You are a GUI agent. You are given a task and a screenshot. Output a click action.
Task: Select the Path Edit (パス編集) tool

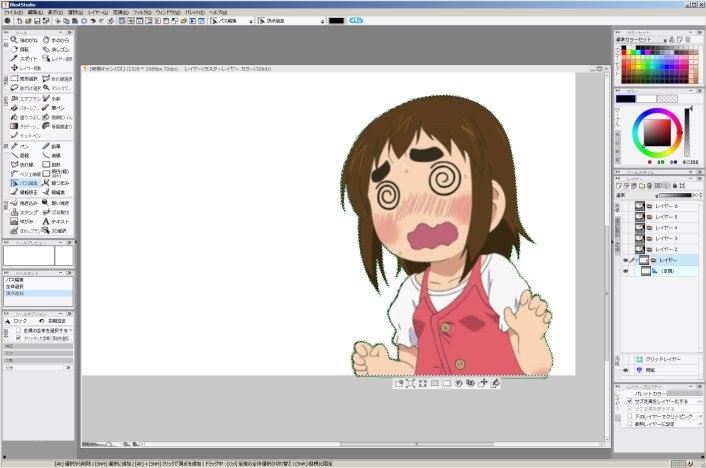point(25,183)
